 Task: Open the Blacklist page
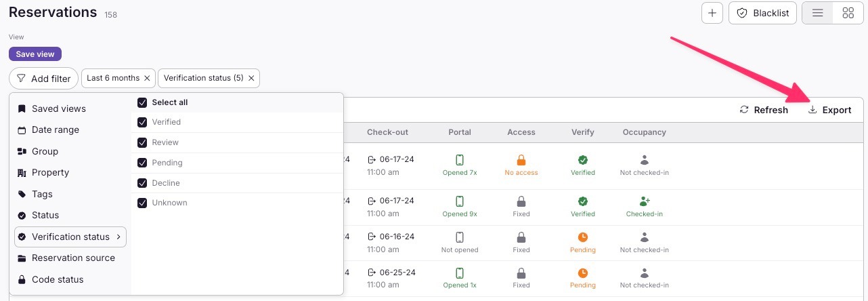point(762,13)
